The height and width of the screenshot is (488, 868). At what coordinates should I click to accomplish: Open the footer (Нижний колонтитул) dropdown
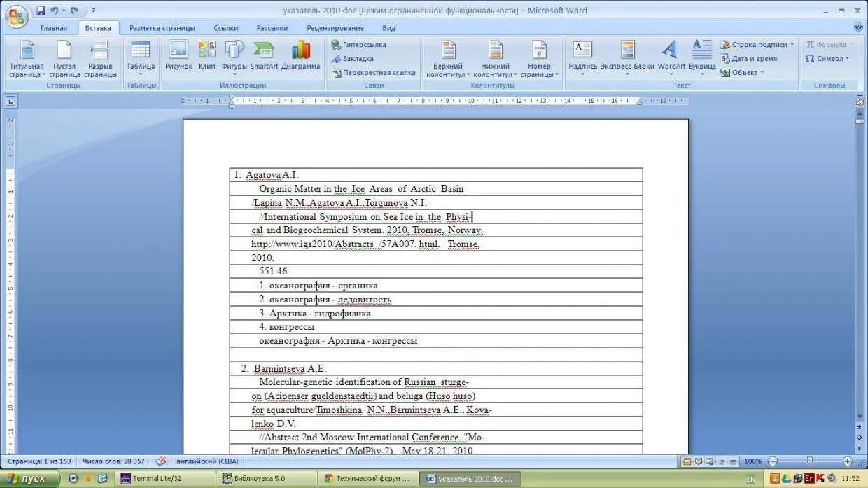[x=496, y=59]
